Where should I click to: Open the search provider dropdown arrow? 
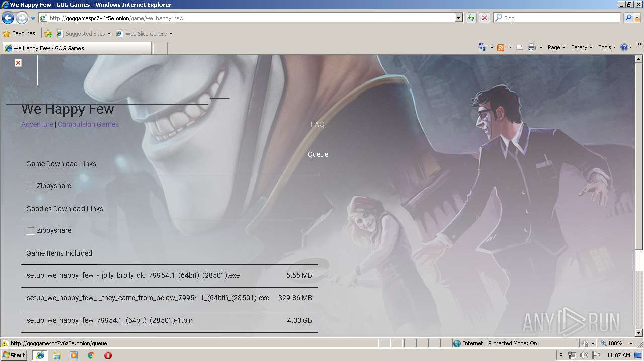click(x=637, y=18)
